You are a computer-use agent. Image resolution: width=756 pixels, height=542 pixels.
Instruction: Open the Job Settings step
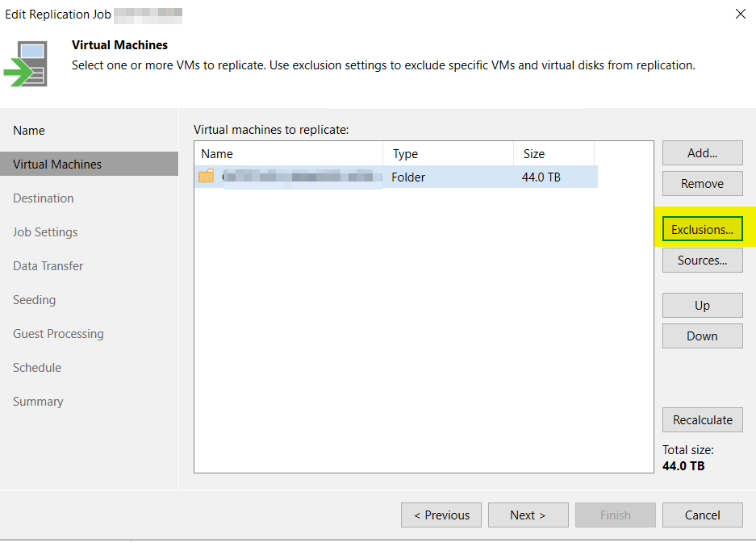coord(45,232)
